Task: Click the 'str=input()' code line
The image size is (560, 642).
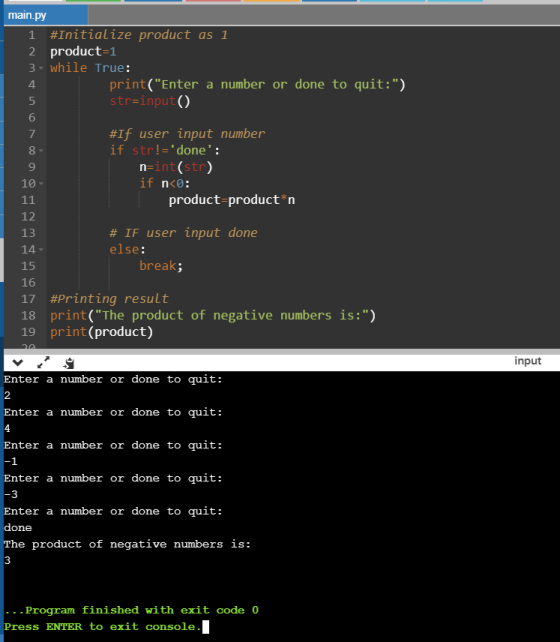Action: pos(150,101)
